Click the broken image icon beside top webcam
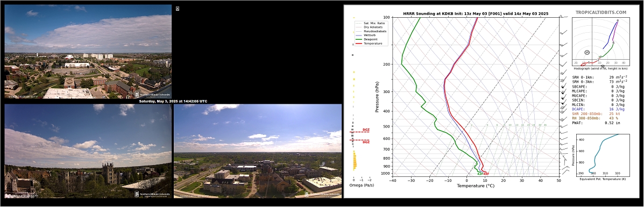 178,8
